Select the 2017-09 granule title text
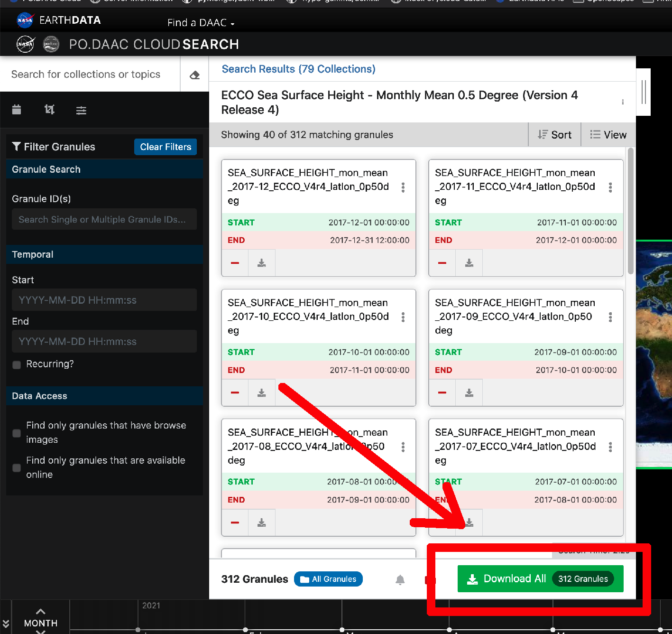Screen dimensions: 672x634 (515, 317)
